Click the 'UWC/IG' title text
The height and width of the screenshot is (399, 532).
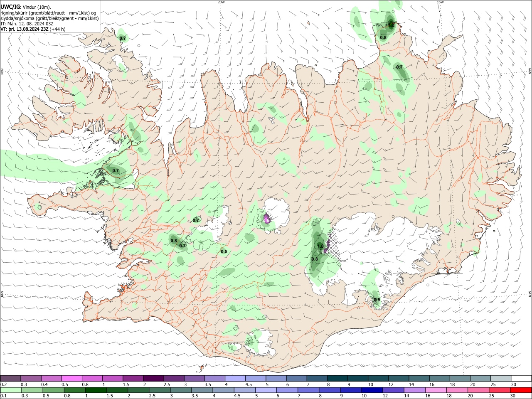[x=10, y=7]
